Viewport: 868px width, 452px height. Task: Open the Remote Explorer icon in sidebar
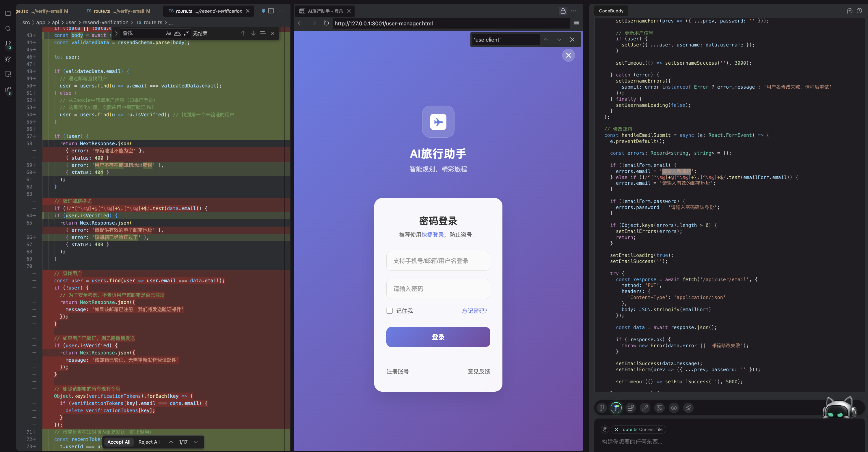8,74
